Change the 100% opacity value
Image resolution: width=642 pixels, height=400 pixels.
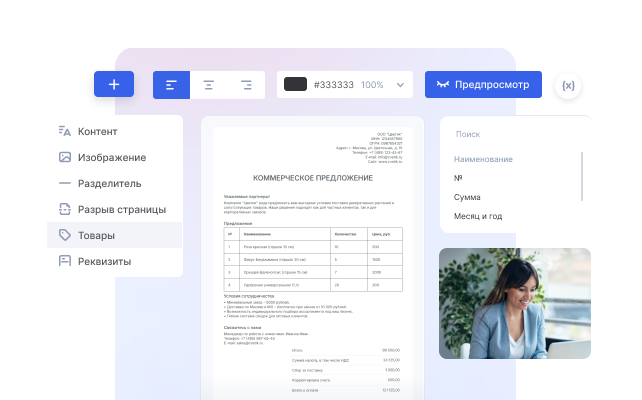[372, 85]
